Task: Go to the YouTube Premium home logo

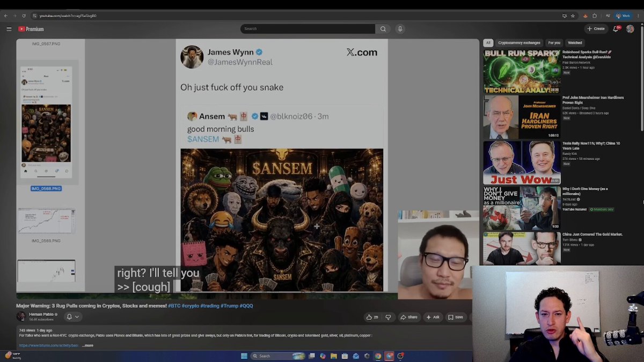Action: coord(31,29)
